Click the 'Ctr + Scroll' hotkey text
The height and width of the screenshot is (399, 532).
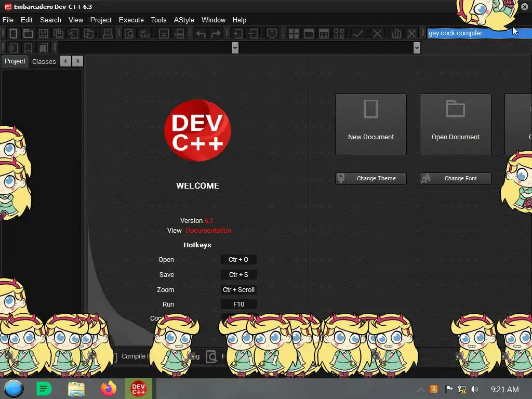(x=238, y=290)
